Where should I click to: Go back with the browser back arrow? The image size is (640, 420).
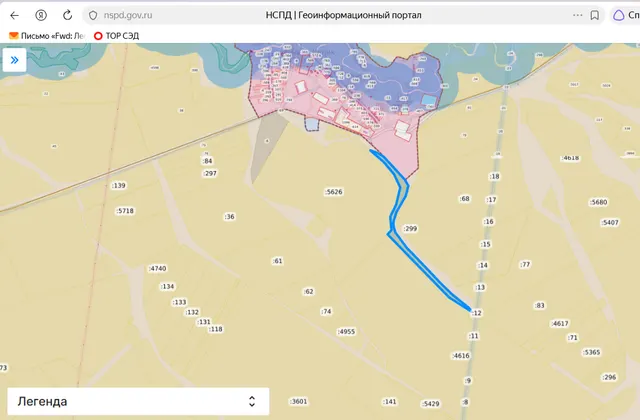click(x=14, y=16)
